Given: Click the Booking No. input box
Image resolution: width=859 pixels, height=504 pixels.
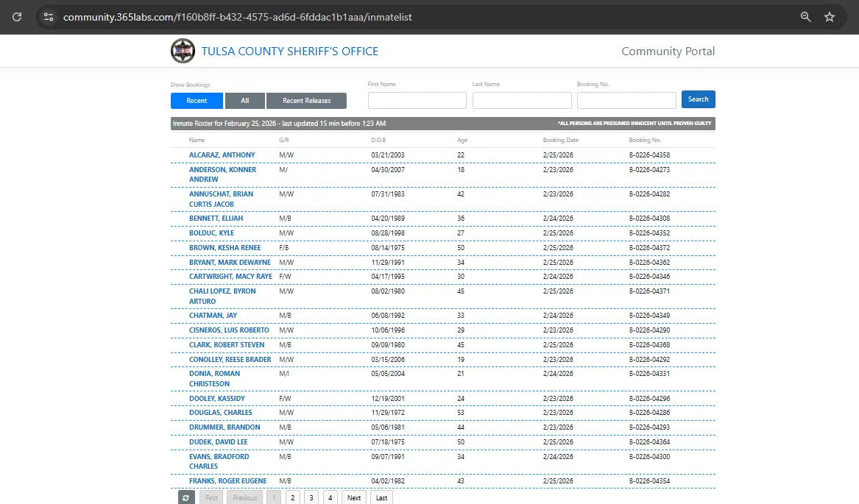Looking at the screenshot, I should pyautogui.click(x=626, y=100).
